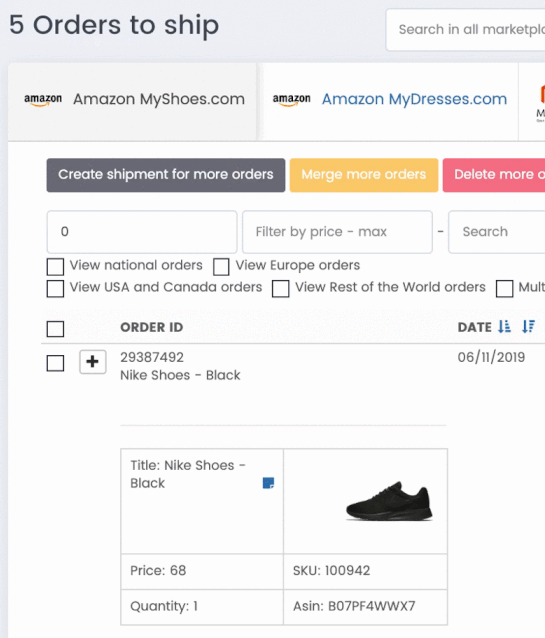Open the black Nike shoe thumbnail
Screen dimensions: 545x638
pyautogui.click(x=389, y=501)
